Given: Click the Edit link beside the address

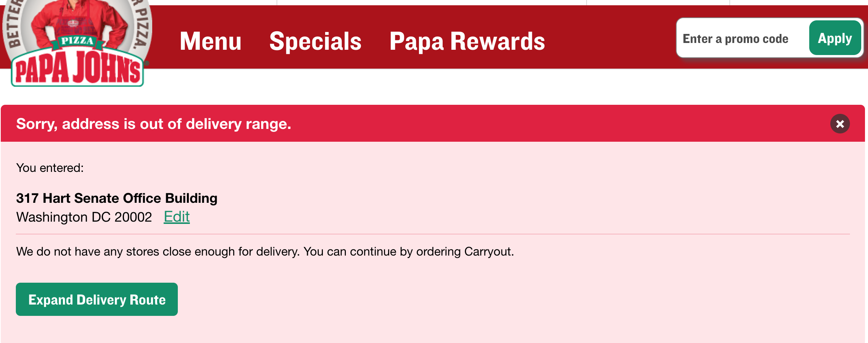Looking at the screenshot, I should tap(177, 217).
